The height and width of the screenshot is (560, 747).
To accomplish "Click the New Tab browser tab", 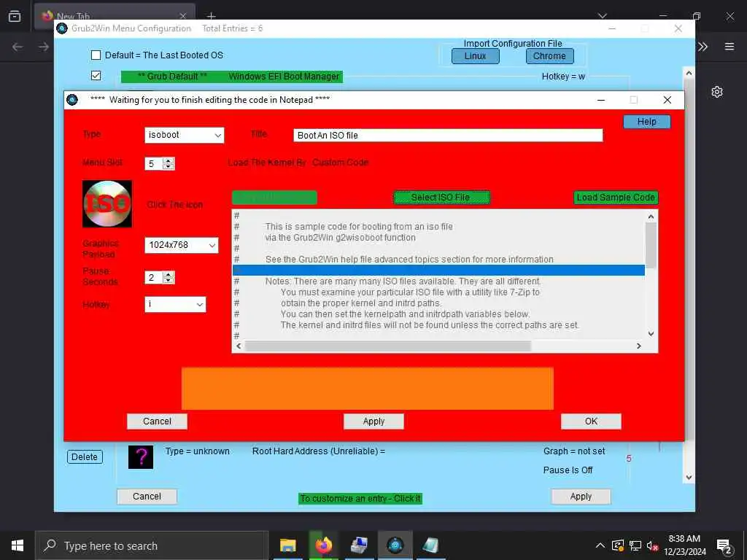I will tap(115, 16).
